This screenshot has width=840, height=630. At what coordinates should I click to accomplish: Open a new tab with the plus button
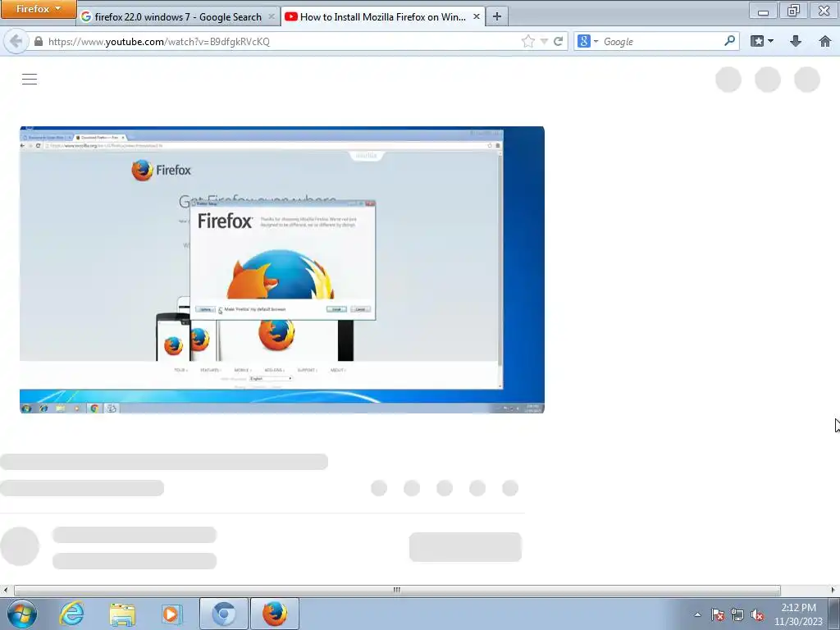pyautogui.click(x=496, y=16)
